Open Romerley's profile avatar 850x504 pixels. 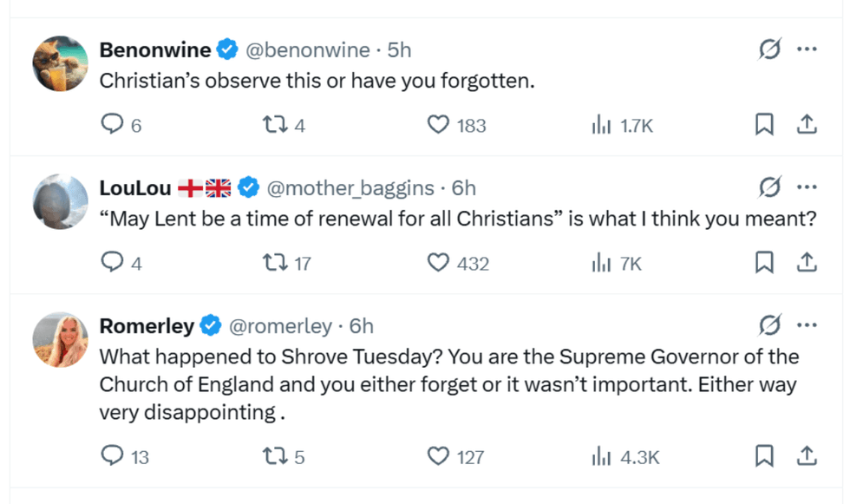coord(60,339)
